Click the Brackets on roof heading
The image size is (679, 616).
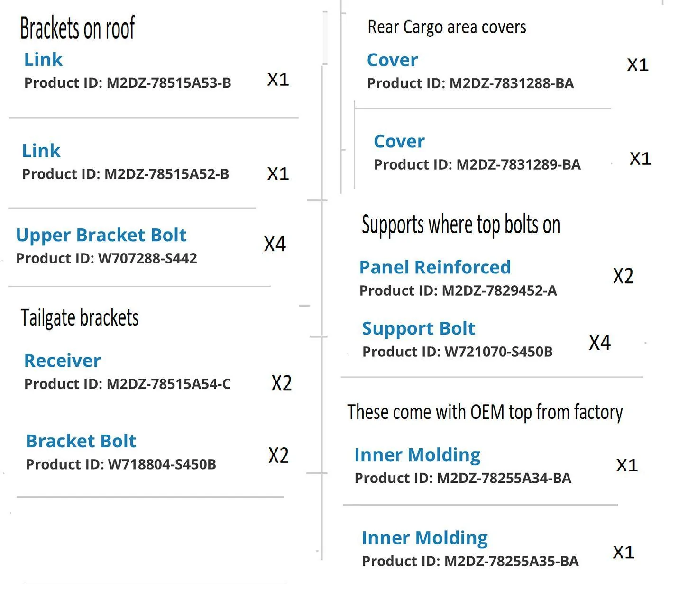tap(77, 28)
